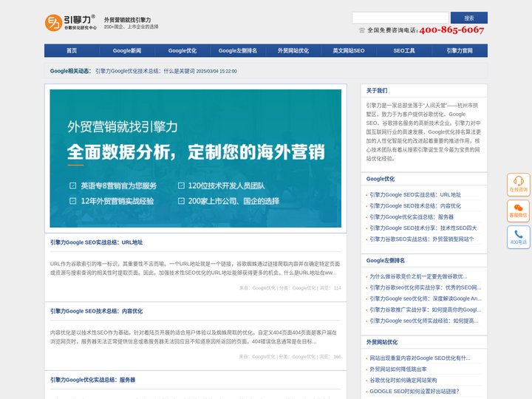Image resolution: width=532 pixels, height=399 pixels.
Task: Click the slogan 外贸营销就找引擎力 in header
Action: [x=127, y=20]
